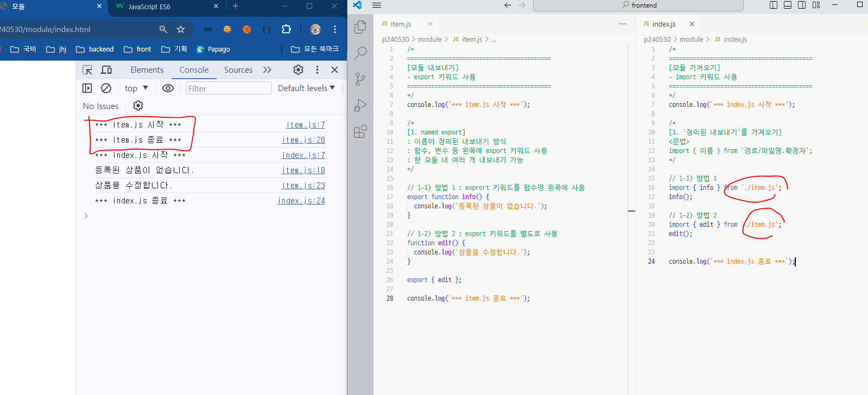Open the curly braces extension icon

coord(267,29)
